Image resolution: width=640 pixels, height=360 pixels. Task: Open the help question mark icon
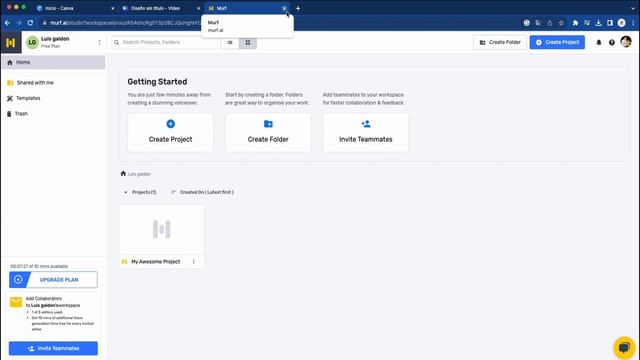(611, 42)
